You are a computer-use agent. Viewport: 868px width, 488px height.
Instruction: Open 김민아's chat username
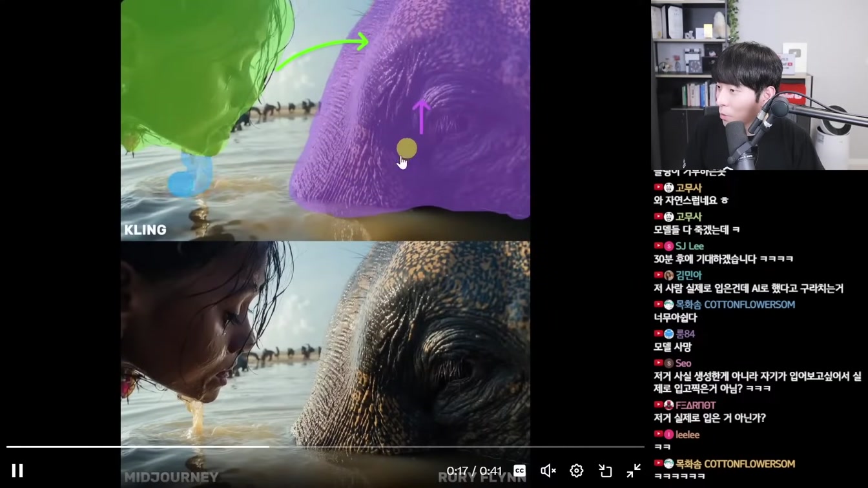point(688,275)
